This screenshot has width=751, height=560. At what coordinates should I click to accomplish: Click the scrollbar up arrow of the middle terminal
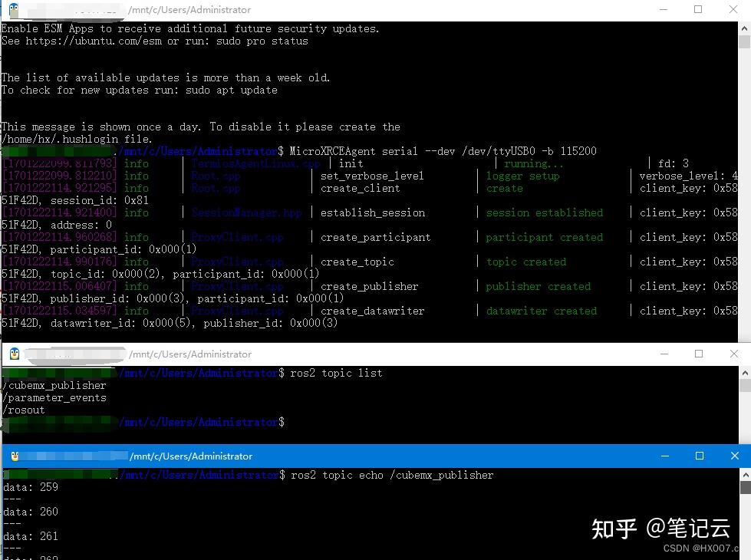(x=745, y=371)
